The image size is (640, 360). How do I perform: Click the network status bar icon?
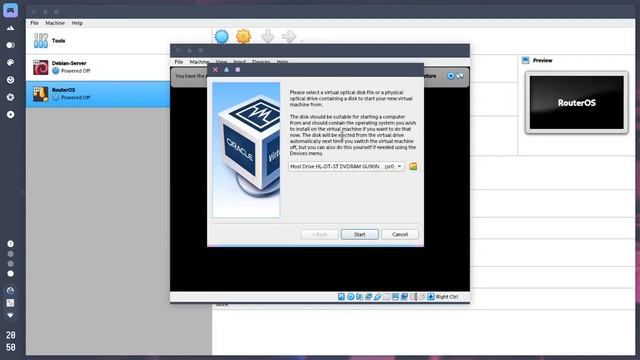[x=368, y=297]
